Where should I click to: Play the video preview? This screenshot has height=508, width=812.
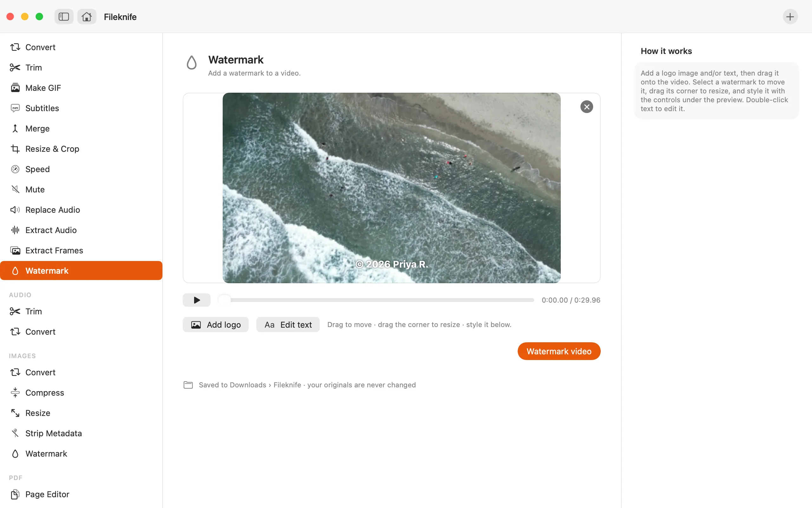click(x=197, y=300)
